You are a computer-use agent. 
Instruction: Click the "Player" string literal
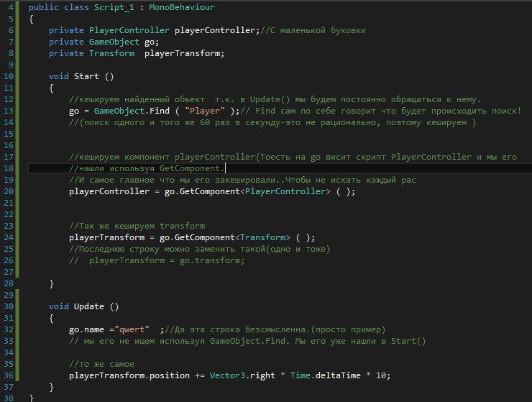[205, 111]
